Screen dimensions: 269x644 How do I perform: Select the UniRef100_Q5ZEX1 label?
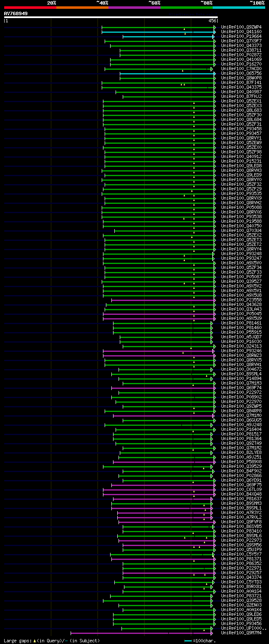241,101
